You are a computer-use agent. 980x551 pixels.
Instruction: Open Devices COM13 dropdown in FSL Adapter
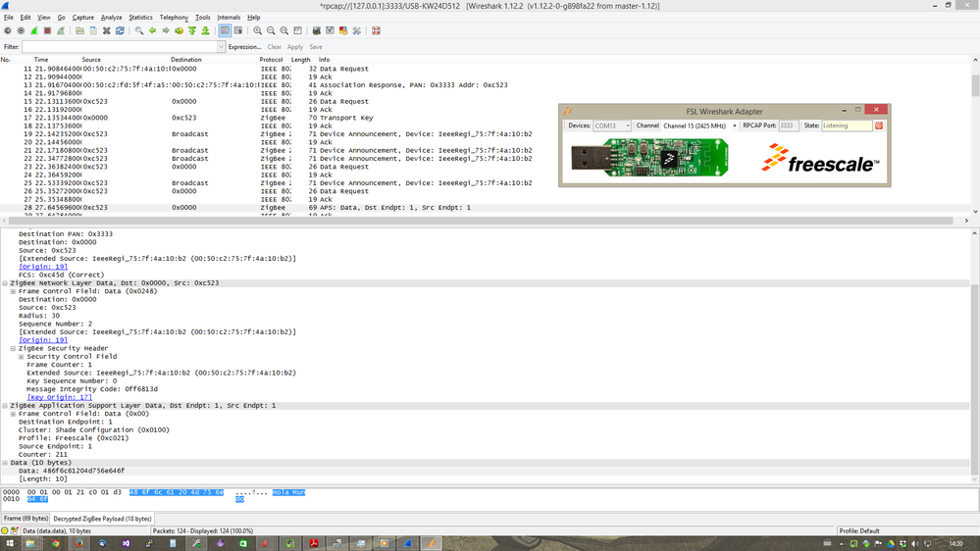click(612, 125)
